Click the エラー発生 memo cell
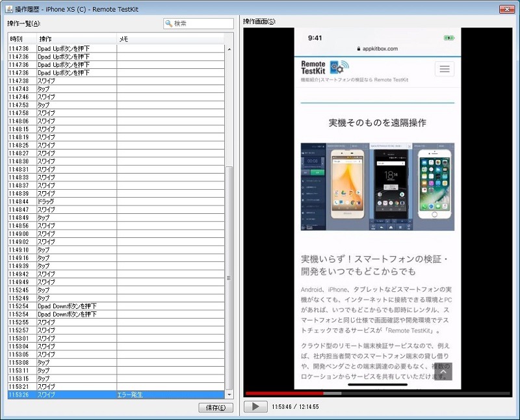Screen dimensions: 520x420 pos(170,395)
